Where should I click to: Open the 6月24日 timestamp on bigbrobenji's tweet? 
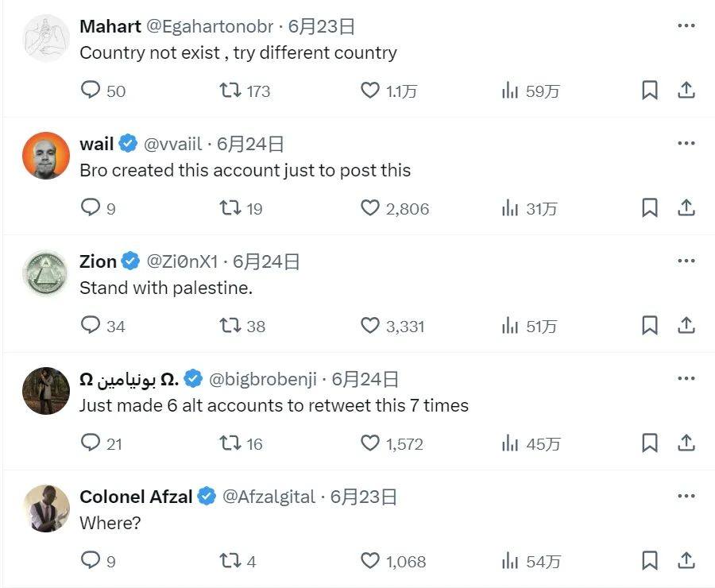[x=365, y=379]
